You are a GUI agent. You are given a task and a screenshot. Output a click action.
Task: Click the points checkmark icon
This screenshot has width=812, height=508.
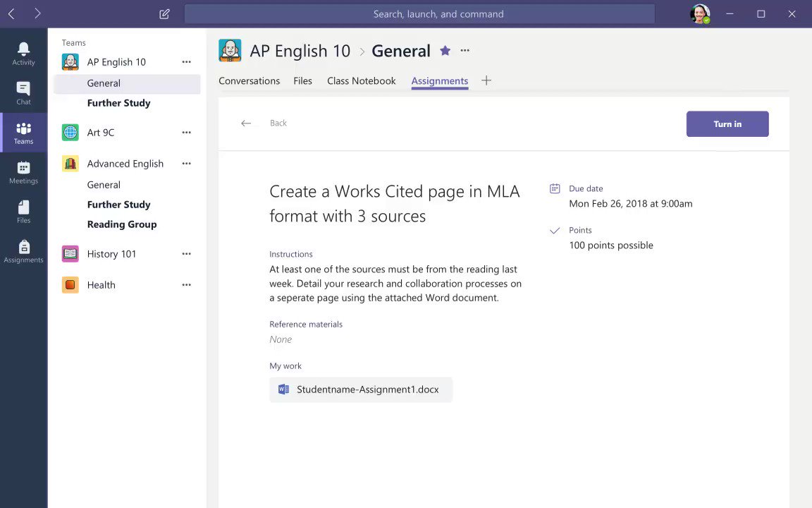[x=555, y=230]
